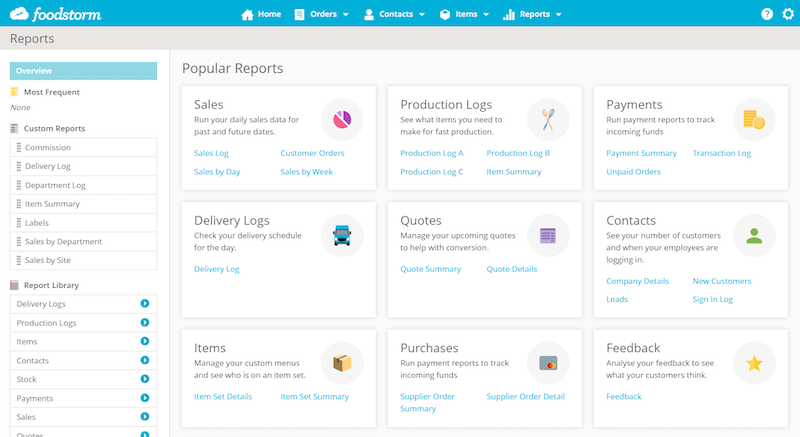The width and height of the screenshot is (800, 437).
Task: Open the Customer Orders report link
Action: click(312, 153)
